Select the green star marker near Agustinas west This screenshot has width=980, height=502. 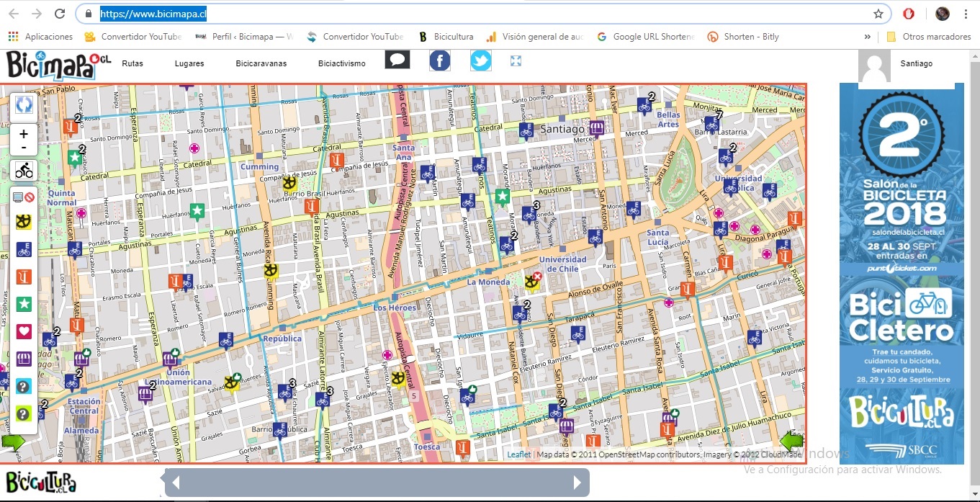(x=197, y=212)
